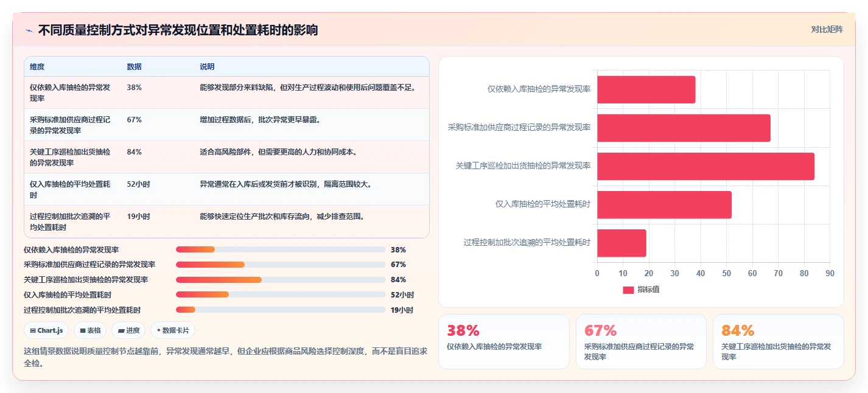Select the table cell showing 52小时
Viewport: 868px width, 393px height.
pyautogui.click(x=139, y=184)
